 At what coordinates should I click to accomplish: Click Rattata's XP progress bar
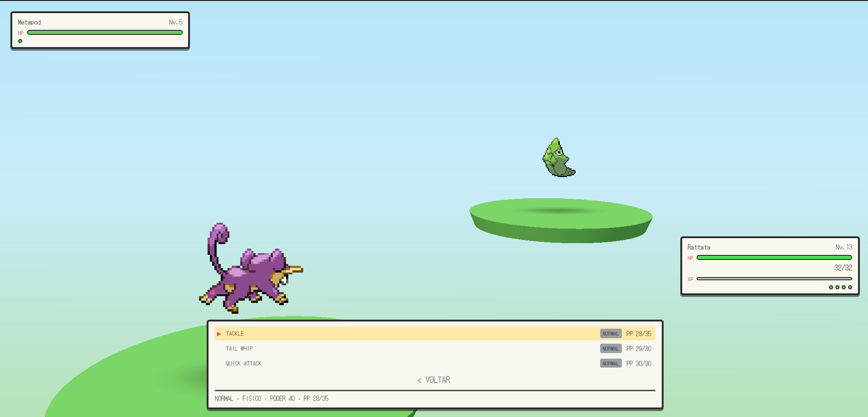click(x=774, y=279)
